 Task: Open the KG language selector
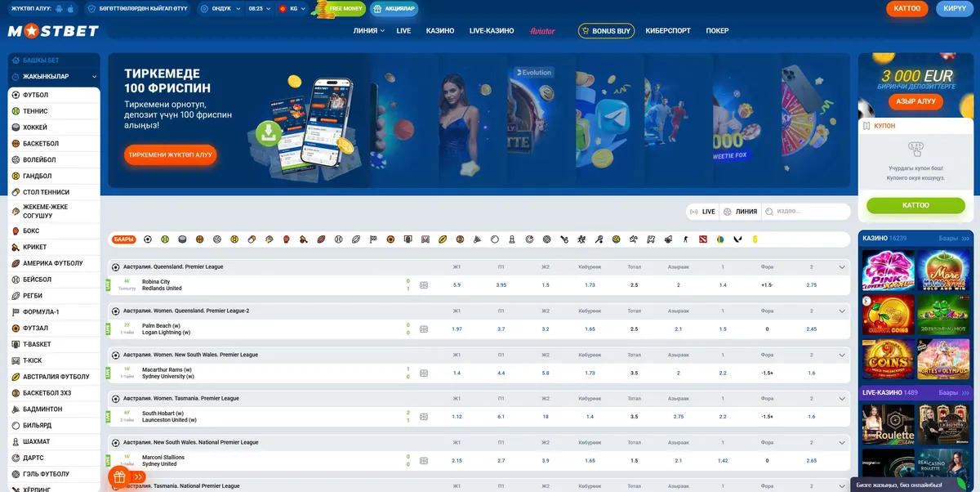[x=292, y=8]
